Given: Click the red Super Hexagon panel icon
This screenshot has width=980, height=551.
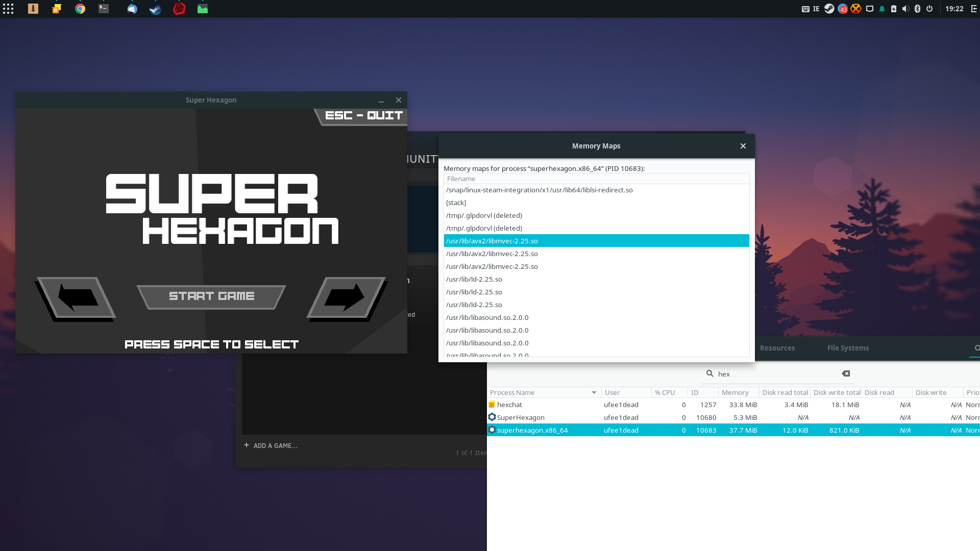Looking at the screenshot, I should point(179,9).
